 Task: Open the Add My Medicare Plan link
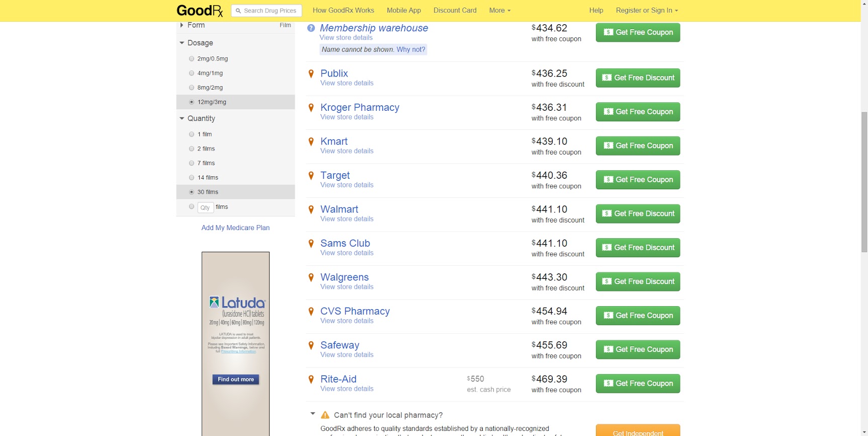pyautogui.click(x=235, y=228)
